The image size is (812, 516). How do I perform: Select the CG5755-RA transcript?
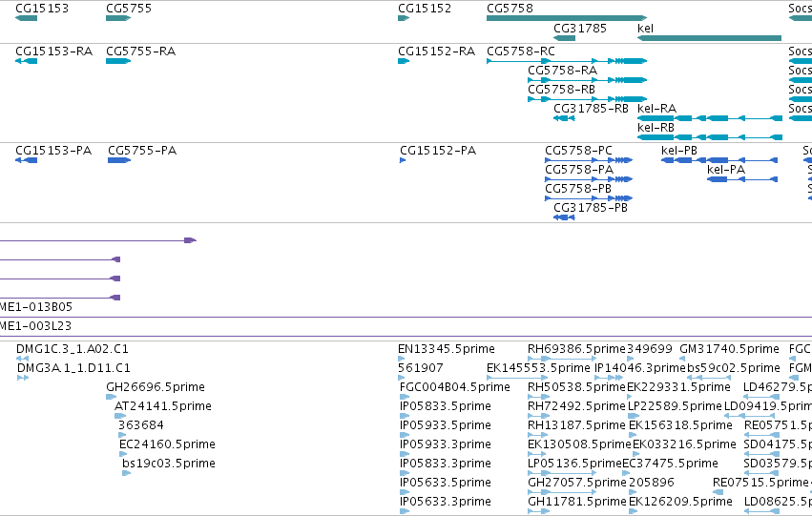(x=118, y=61)
